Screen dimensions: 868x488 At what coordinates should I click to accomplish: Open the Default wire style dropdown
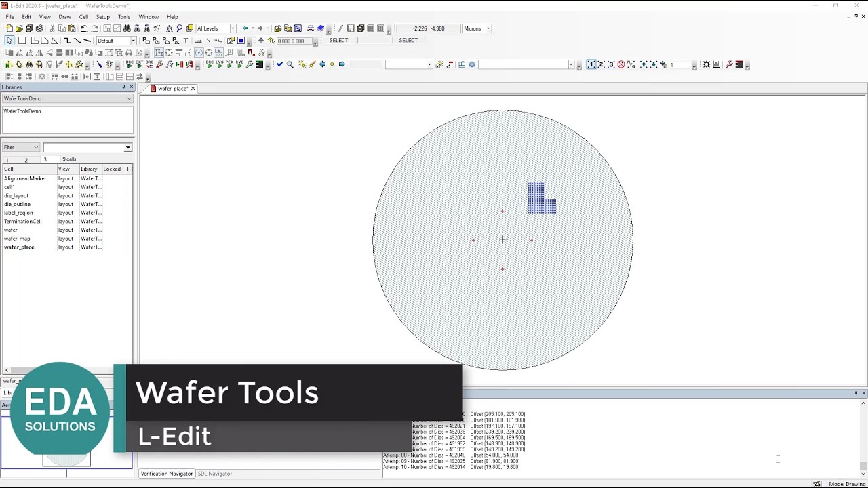(x=133, y=41)
